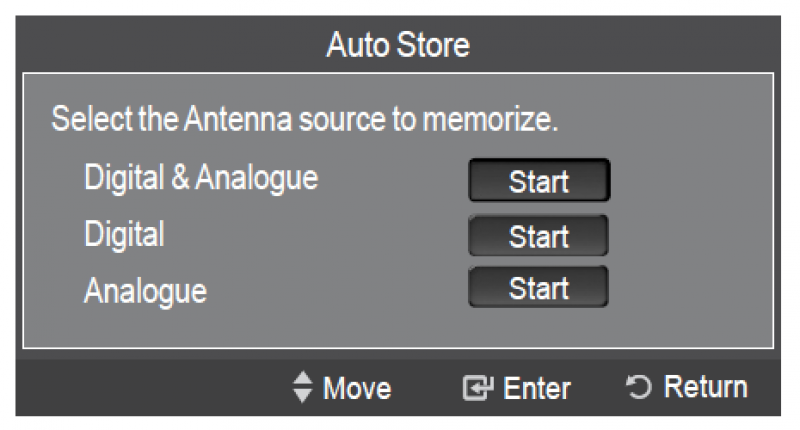This screenshot has width=800, height=430.
Task: Click the up arrow of Move icon
Action: pos(303,377)
